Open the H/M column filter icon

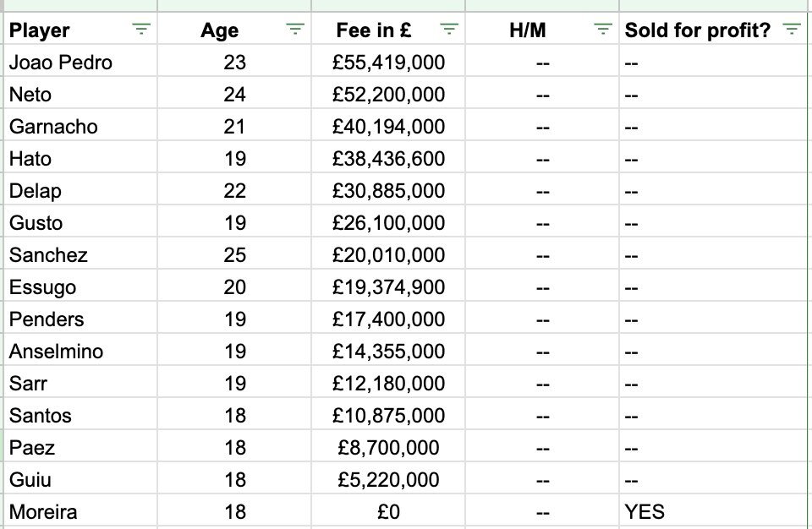coord(603,29)
